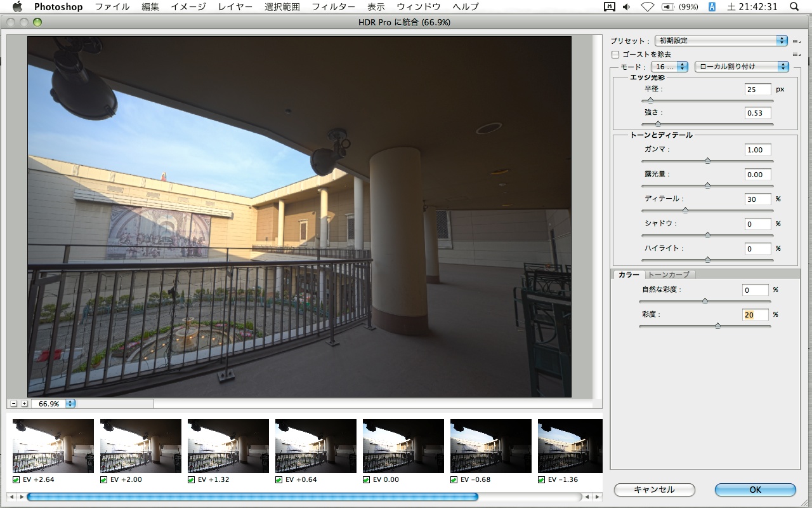Click the OK button to merge HDR

click(x=754, y=490)
